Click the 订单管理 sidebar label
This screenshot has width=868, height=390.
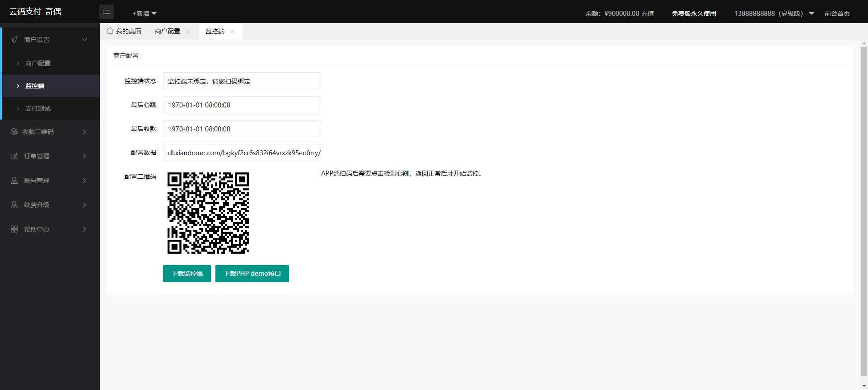(x=37, y=156)
